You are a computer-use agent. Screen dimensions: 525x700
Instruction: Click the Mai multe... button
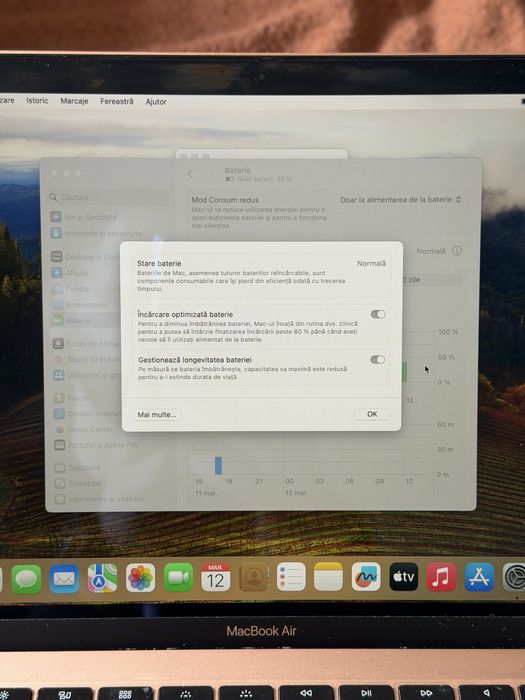pos(157,414)
